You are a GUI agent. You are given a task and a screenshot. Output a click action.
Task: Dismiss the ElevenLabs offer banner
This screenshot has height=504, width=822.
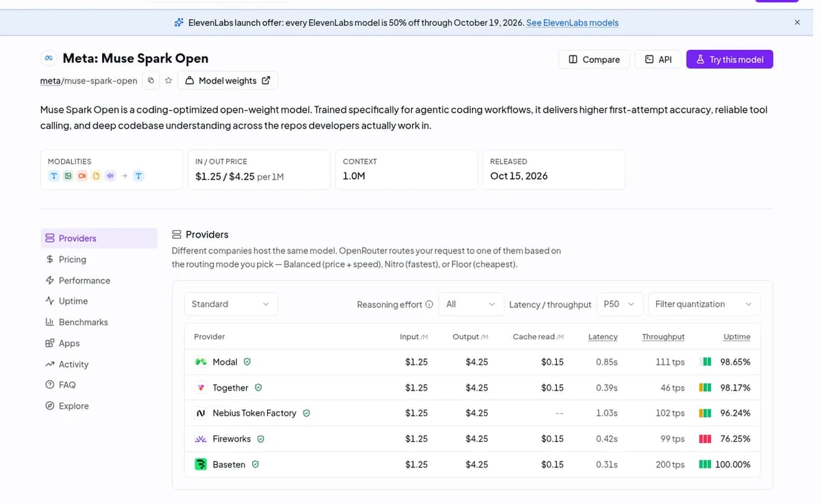pyautogui.click(x=797, y=23)
